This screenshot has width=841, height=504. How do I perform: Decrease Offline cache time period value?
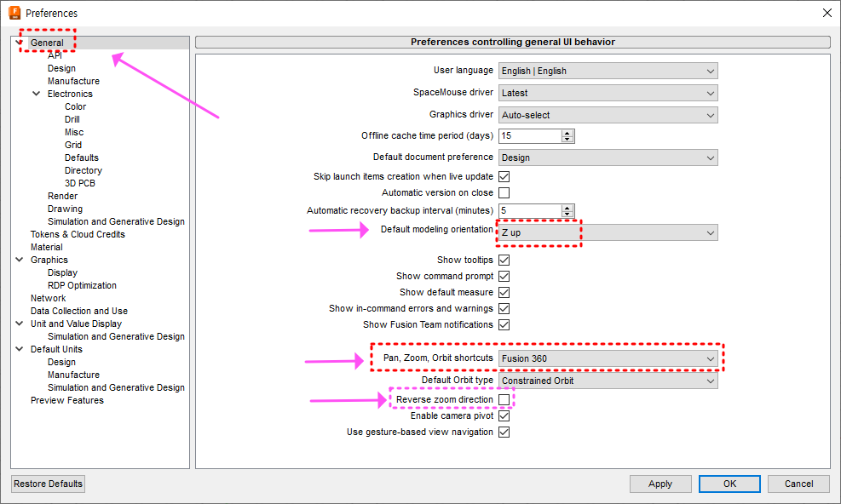click(567, 140)
